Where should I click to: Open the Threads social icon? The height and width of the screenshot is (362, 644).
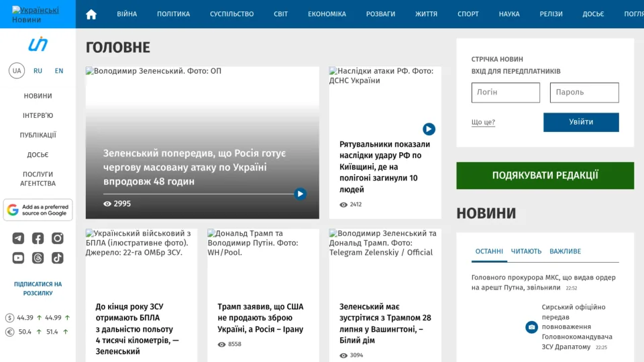(38, 258)
